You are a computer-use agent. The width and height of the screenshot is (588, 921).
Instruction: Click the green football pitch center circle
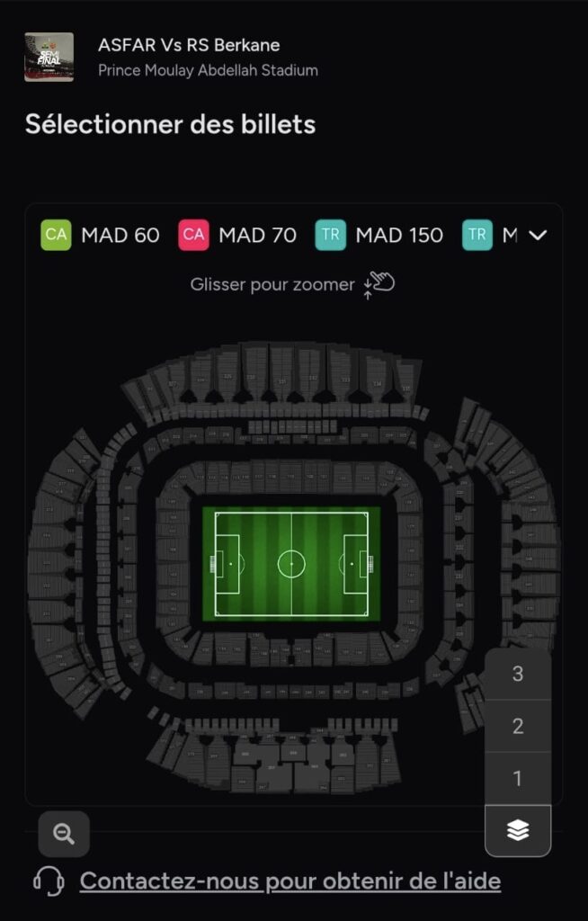coord(291,564)
